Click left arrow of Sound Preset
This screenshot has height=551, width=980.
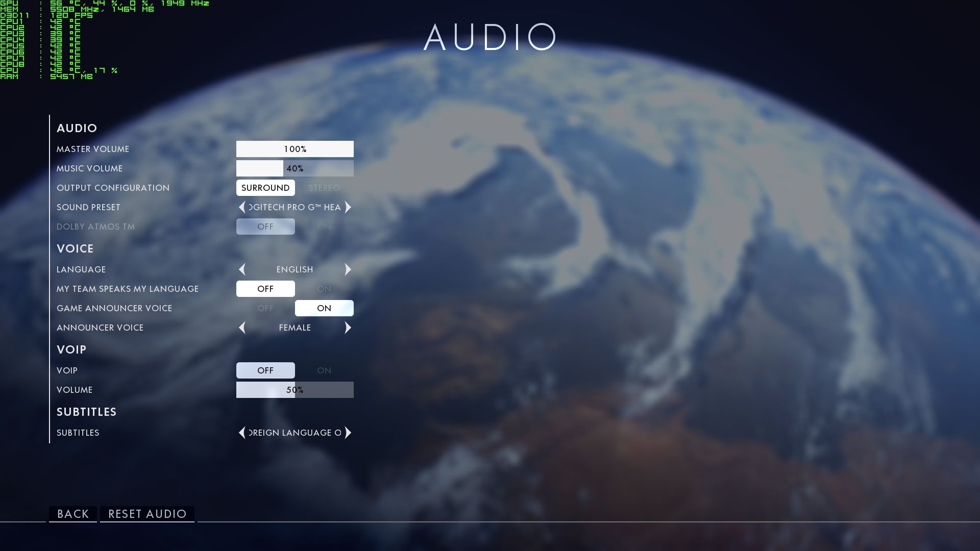[x=242, y=207]
